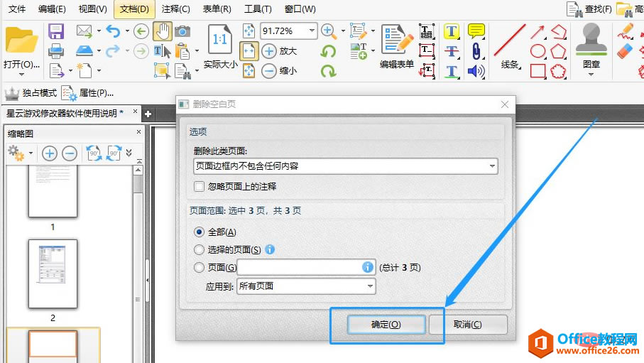
Task: Select page 2 thumbnail
Action: (53, 273)
